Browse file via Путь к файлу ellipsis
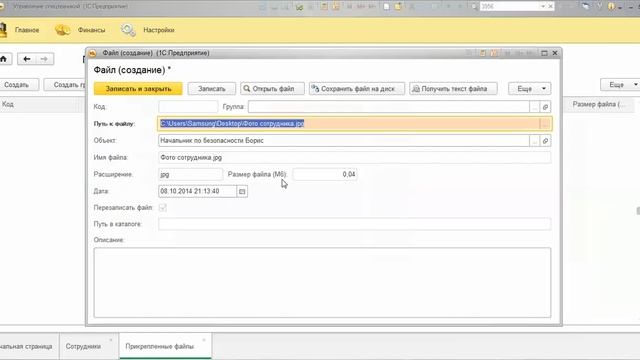The image size is (640, 360). (545, 124)
